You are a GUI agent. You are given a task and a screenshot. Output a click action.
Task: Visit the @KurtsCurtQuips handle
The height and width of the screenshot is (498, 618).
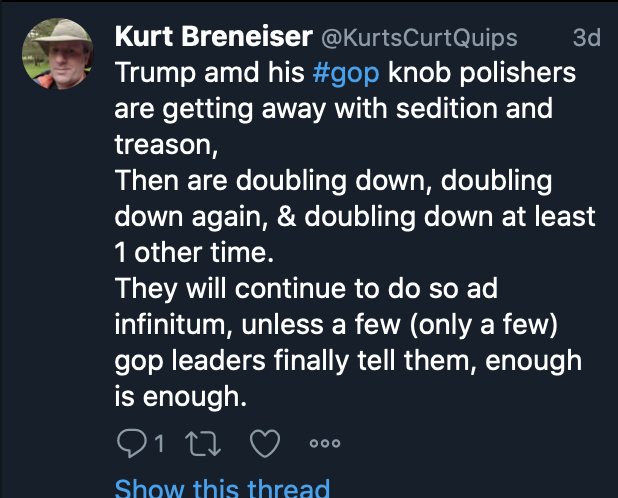tap(418, 39)
